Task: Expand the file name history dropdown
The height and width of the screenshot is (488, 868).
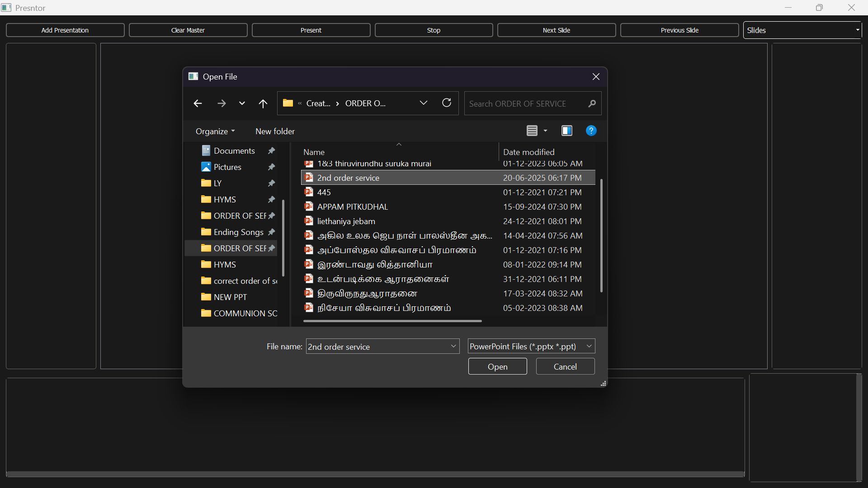Action: [x=453, y=346]
